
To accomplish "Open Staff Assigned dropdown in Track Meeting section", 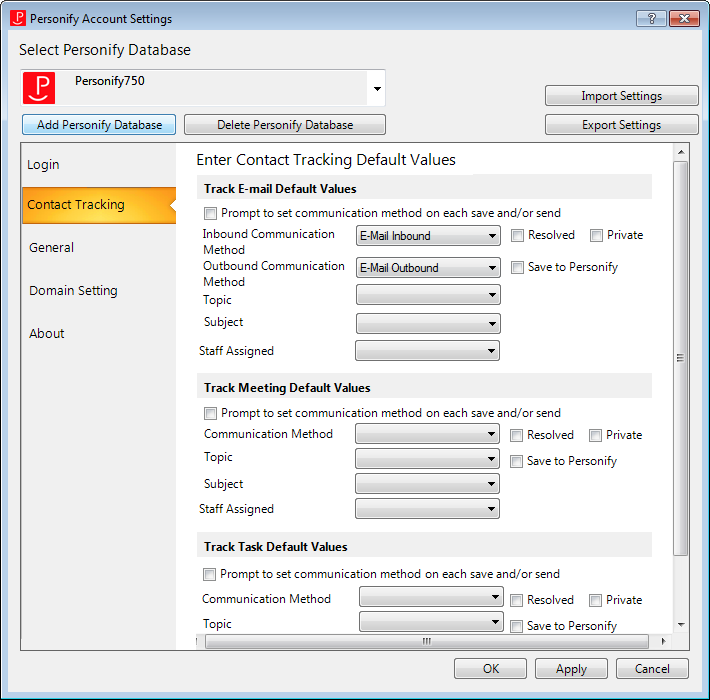I will [x=427, y=508].
